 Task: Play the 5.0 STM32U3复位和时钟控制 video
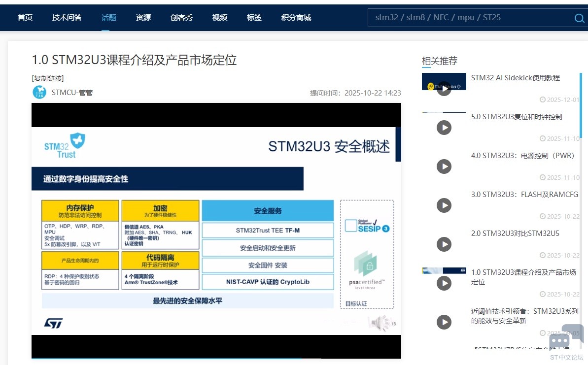pos(444,128)
